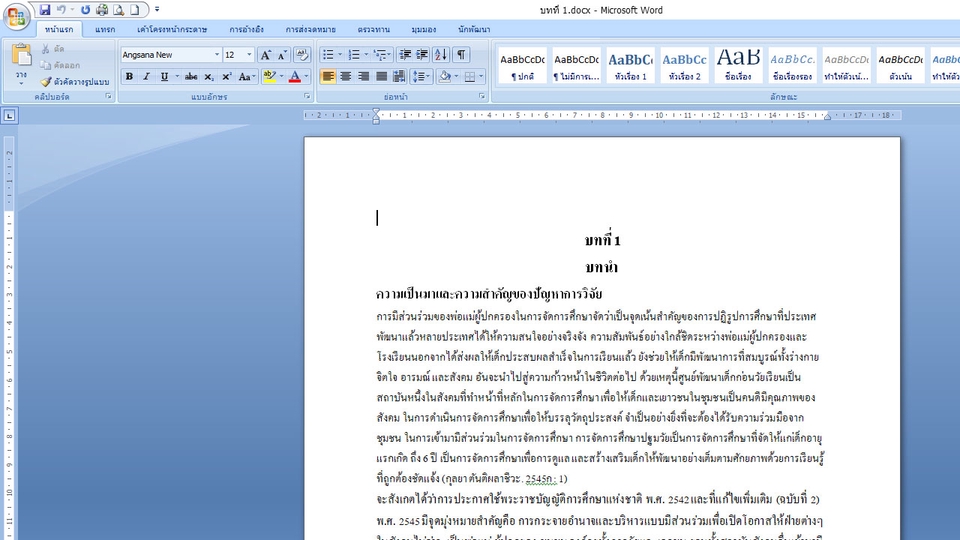Enable center alignment
The image size is (960, 540).
coord(346,77)
